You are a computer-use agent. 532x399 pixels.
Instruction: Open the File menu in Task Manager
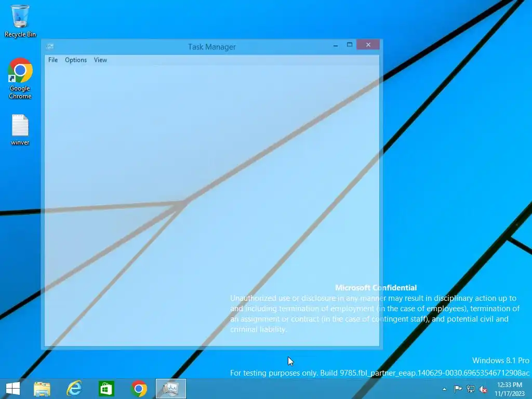pos(53,60)
